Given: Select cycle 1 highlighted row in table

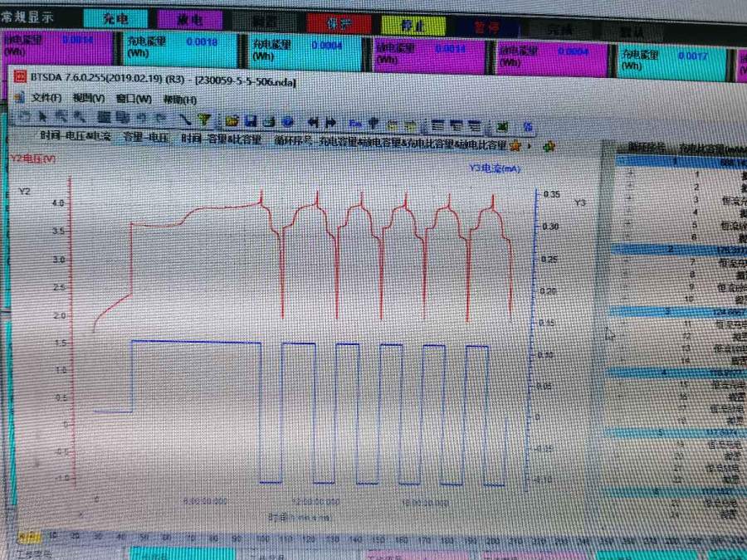Looking at the screenshot, I should tap(681, 163).
